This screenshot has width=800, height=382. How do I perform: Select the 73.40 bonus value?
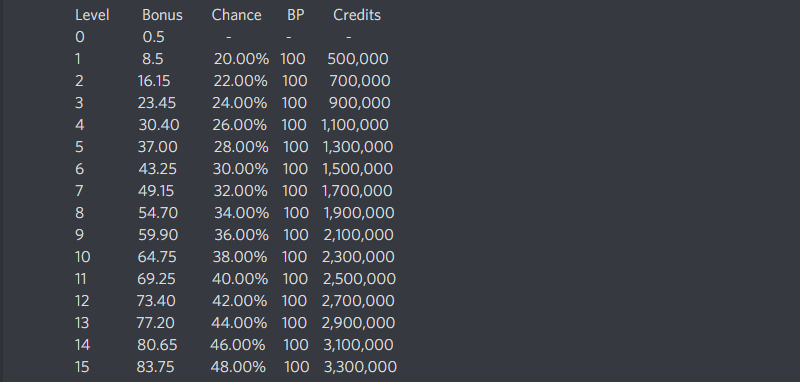coord(156,300)
